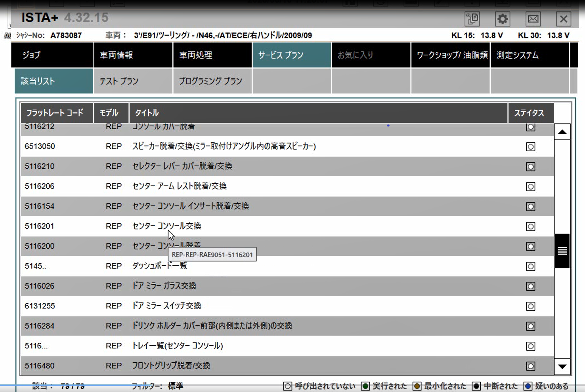Open the 車両処理 tab
Screen dimensions: 585x392
[212, 55]
